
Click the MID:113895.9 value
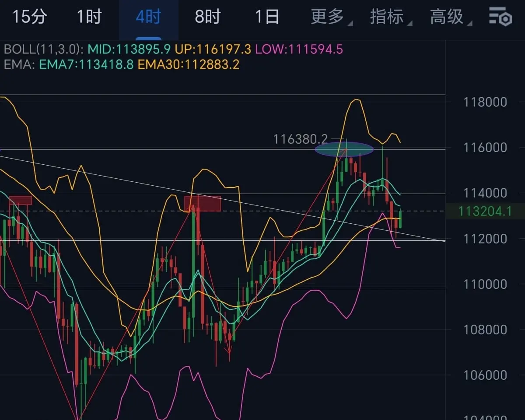[x=129, y=49]
